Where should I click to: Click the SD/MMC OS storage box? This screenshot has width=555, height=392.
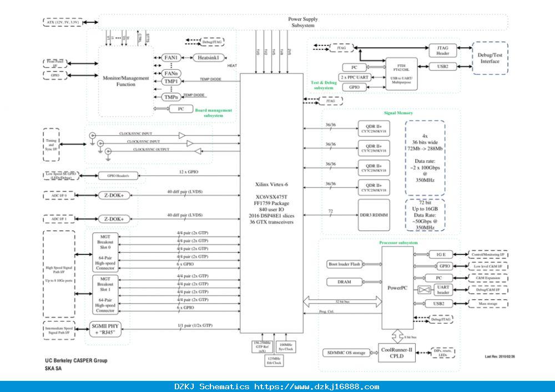pyautogui.click(x=346, y=353)
